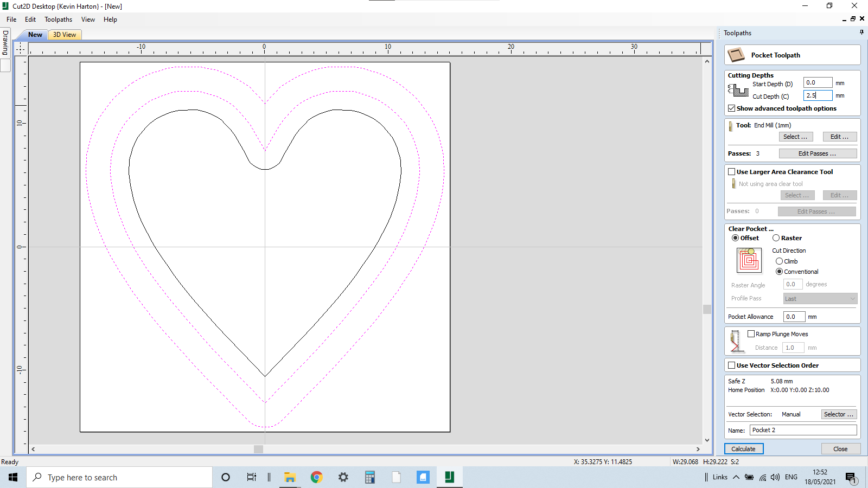Screen dimensions: 868x488
Task: Open Calculator from the taskbar
Action: pos(370,477)
